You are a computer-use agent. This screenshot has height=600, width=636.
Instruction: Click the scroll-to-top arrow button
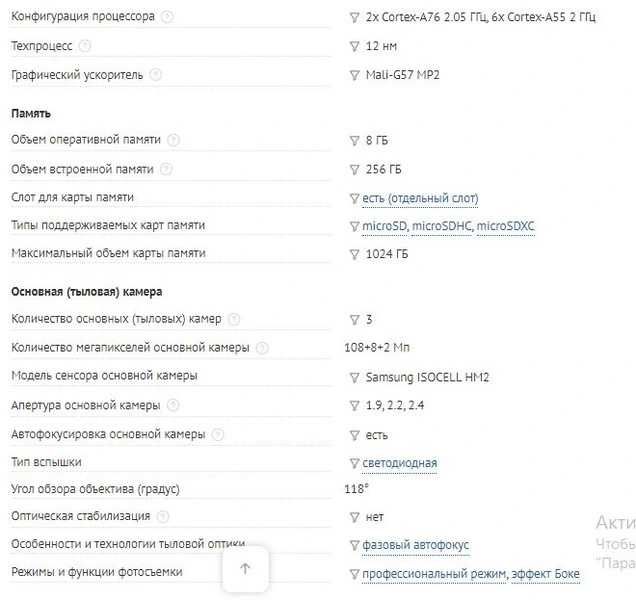click(245, 568)
